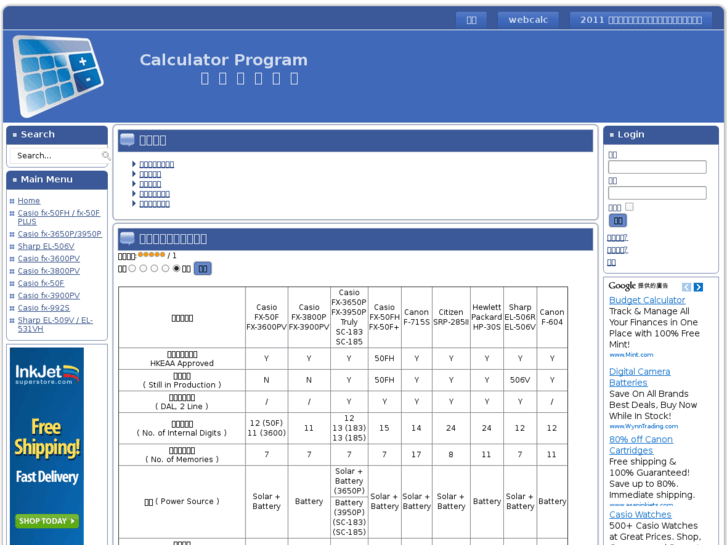Click SHOP TODAY on InkJet banner
Screen dimensions: 727x545
click(47, 521)
